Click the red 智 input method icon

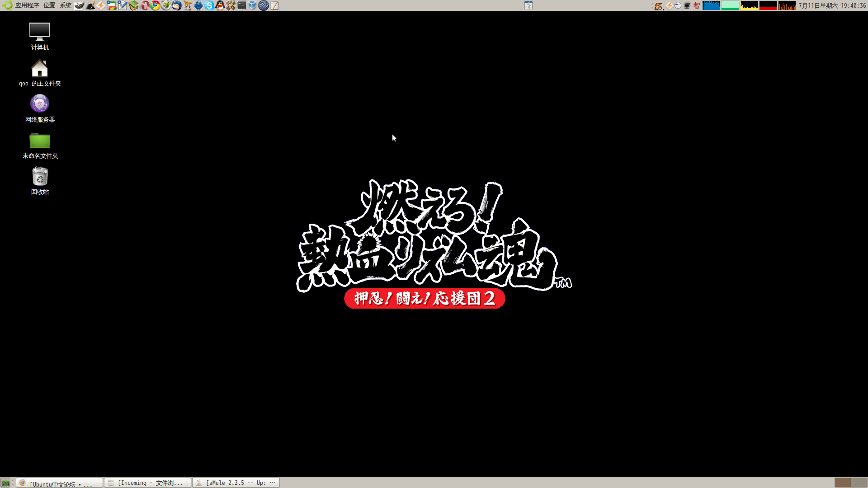point(697,5)
